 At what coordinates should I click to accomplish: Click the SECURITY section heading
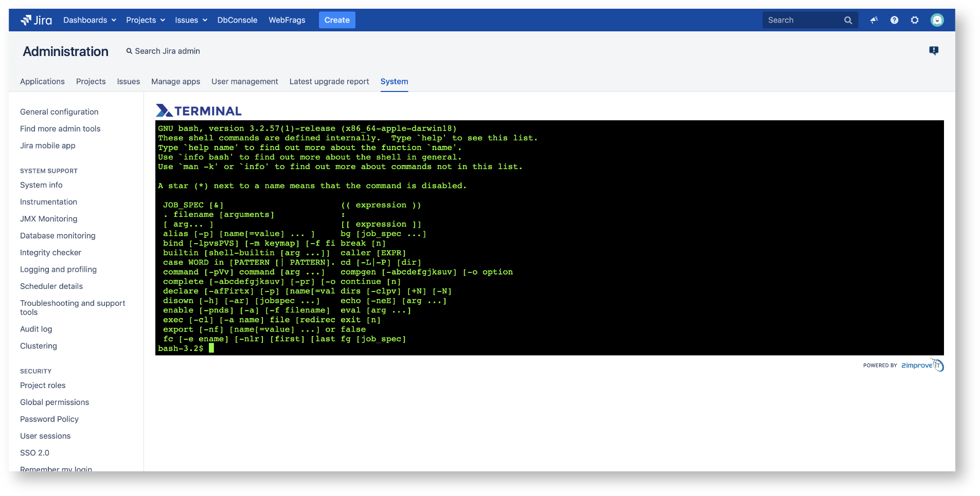click(x=35, y=371)
